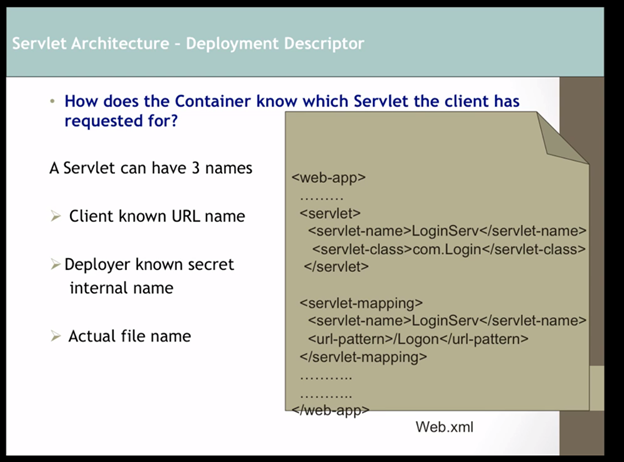
Task: Click the arrow bullet beside 'Actual file name'
Action: tap(56, 336)
